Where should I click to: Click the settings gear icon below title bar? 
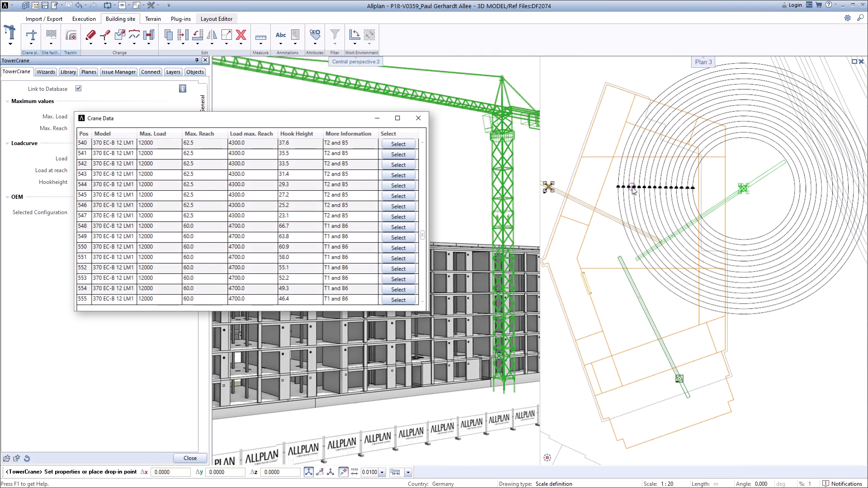click(848, 18)
